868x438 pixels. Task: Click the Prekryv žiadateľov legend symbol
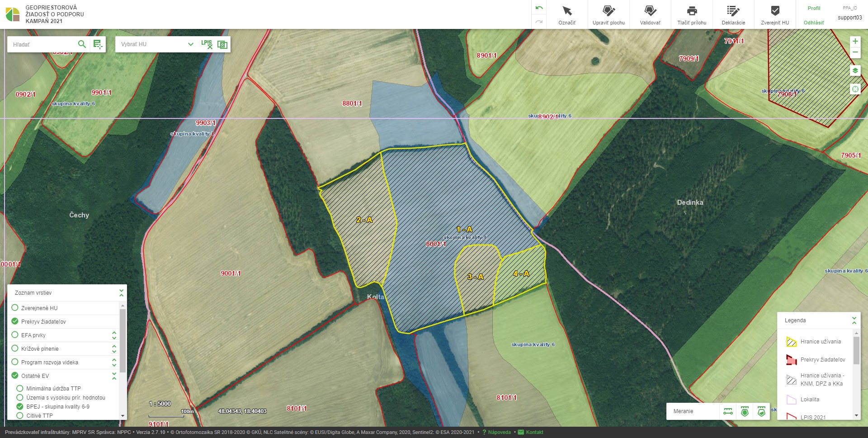click(x=791, y=360)
